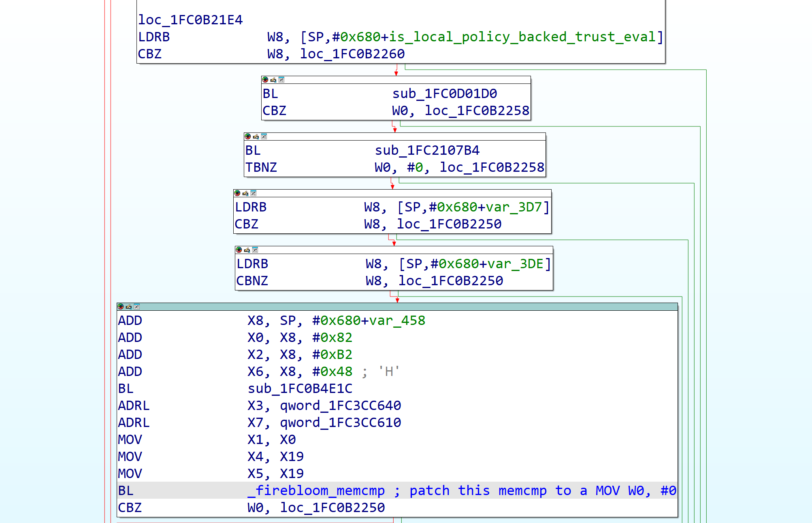This screenshot has height=523, width=812.
Task: Click group-nodes icon on highlighted memcmp block
Action: point(137,307)
